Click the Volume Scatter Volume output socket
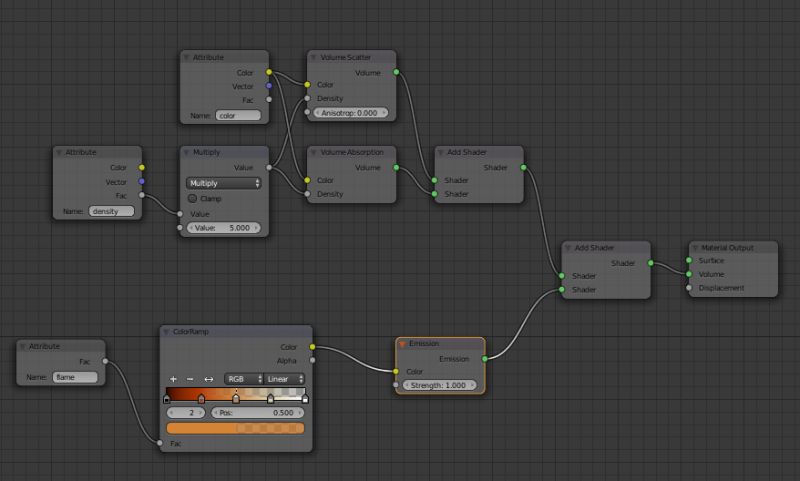Viewport: 800px width, 481px height. 396,72
